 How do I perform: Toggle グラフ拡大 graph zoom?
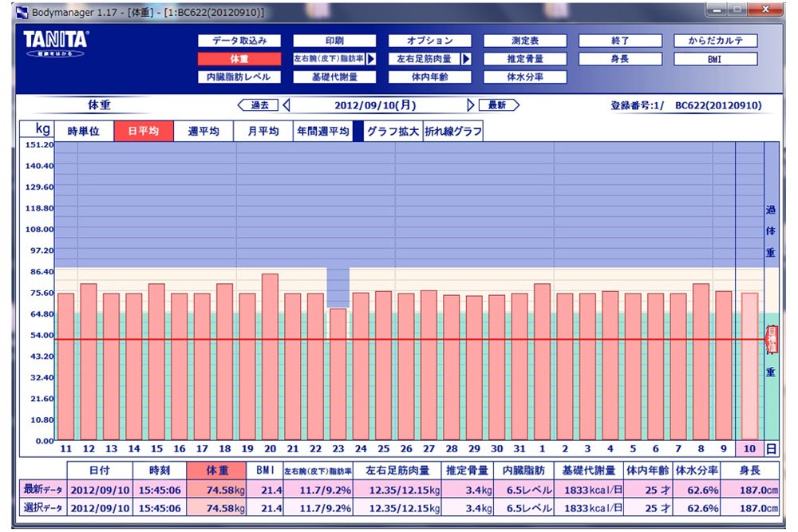point(392,132)
